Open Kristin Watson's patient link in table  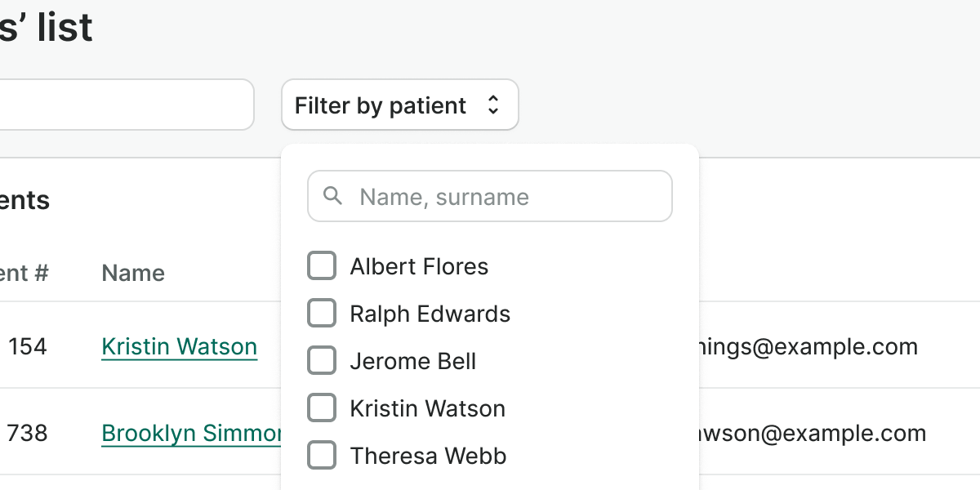click(x=180, y=347)
